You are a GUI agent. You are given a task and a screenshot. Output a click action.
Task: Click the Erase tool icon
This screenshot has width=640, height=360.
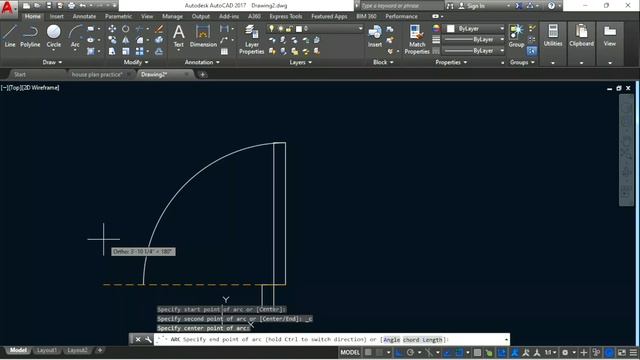pos(159,29)
